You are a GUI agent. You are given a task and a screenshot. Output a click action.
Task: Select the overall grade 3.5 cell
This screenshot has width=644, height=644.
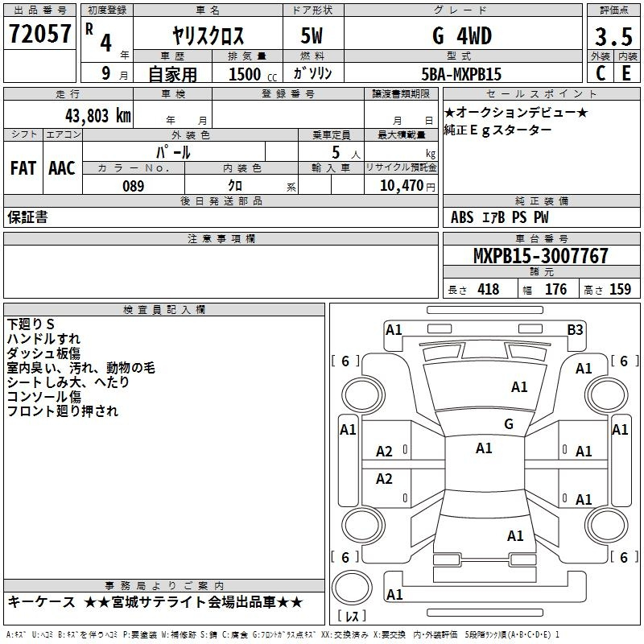point(613,36)
